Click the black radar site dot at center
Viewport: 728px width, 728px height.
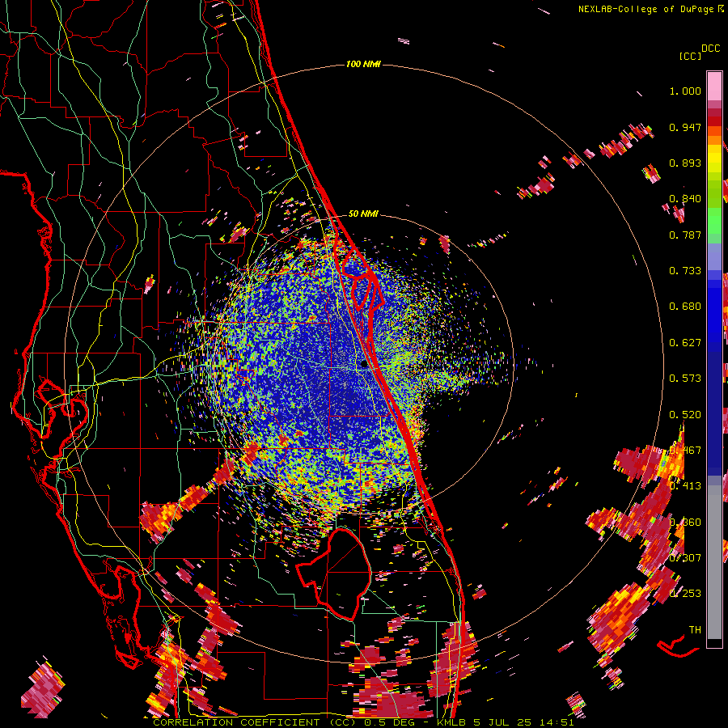click(365, 364)
